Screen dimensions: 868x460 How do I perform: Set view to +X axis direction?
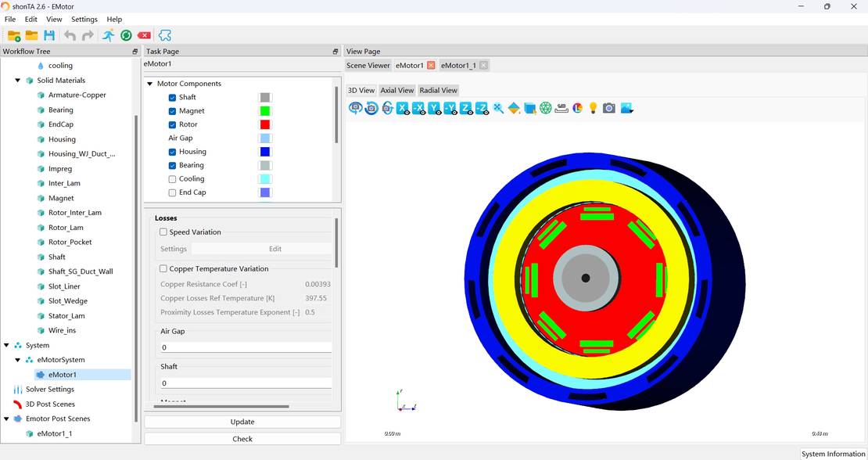[403, 108]
